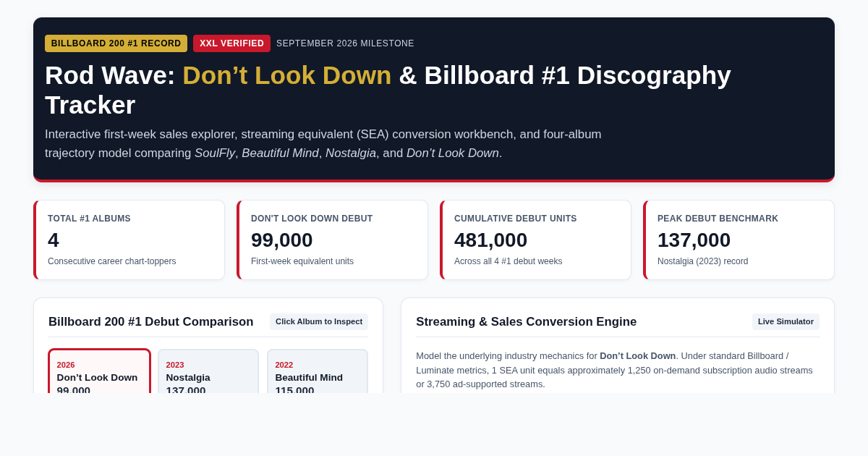
Task: Select the Cumulative Debut Units stat card
Action: (x=535, y=240)
